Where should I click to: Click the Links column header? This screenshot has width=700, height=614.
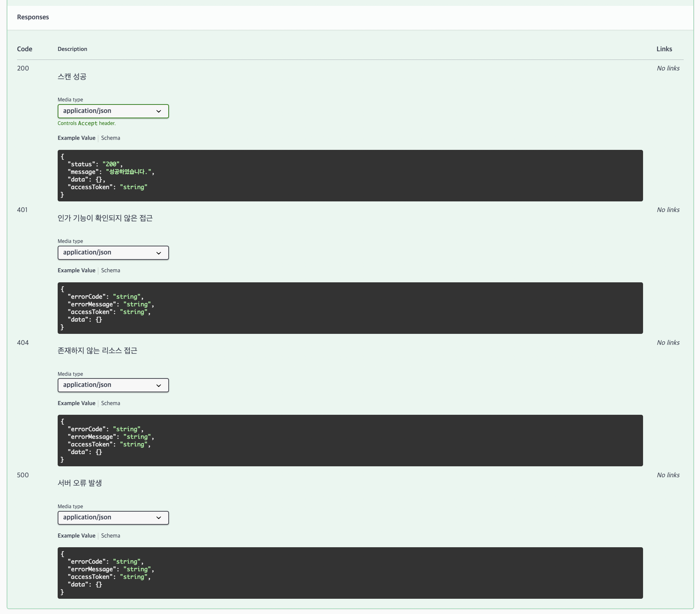(664, 49)
